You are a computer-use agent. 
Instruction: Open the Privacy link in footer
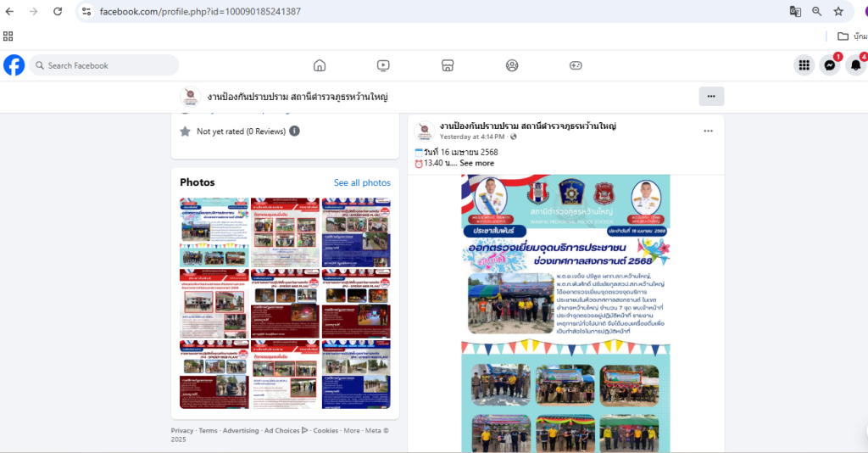[x=182, y=431]
